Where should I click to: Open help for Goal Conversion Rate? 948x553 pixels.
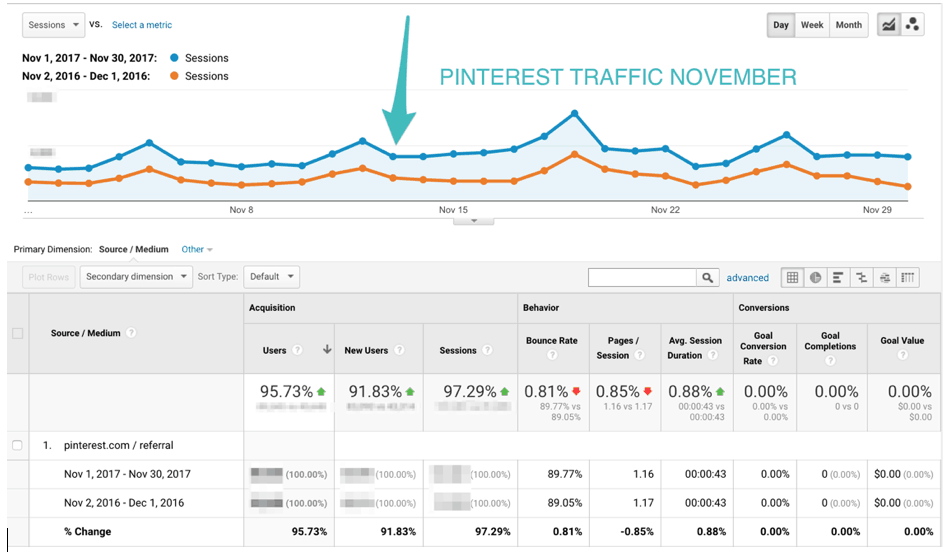click(x=773, y=361)
